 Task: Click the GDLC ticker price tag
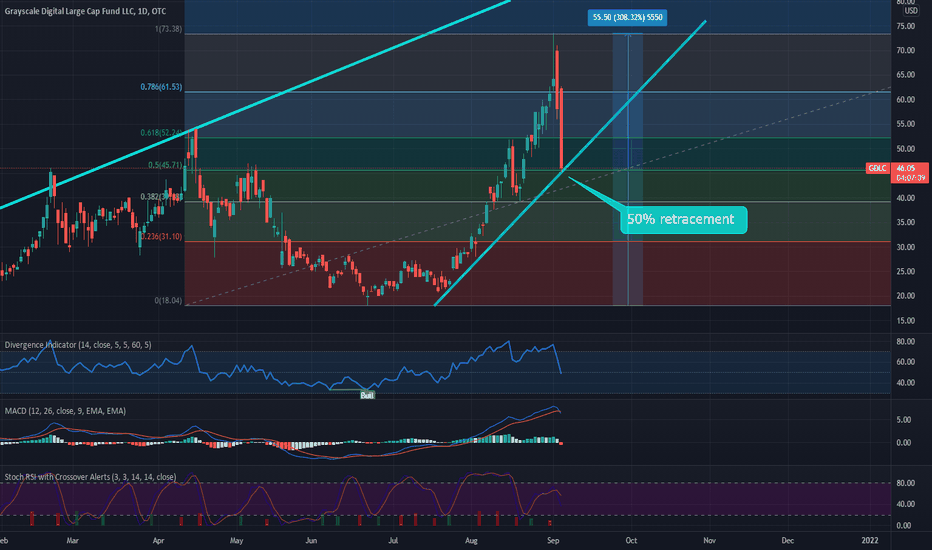878,168
